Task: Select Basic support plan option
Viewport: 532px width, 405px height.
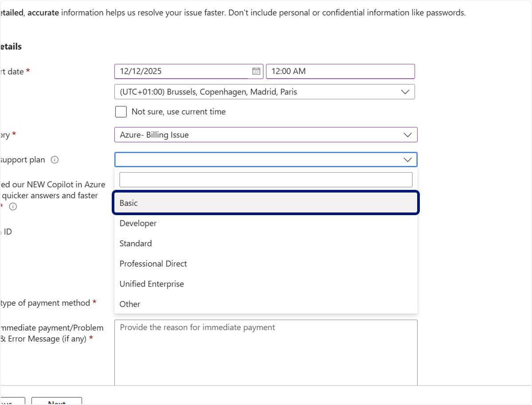Action: point(266,203)
